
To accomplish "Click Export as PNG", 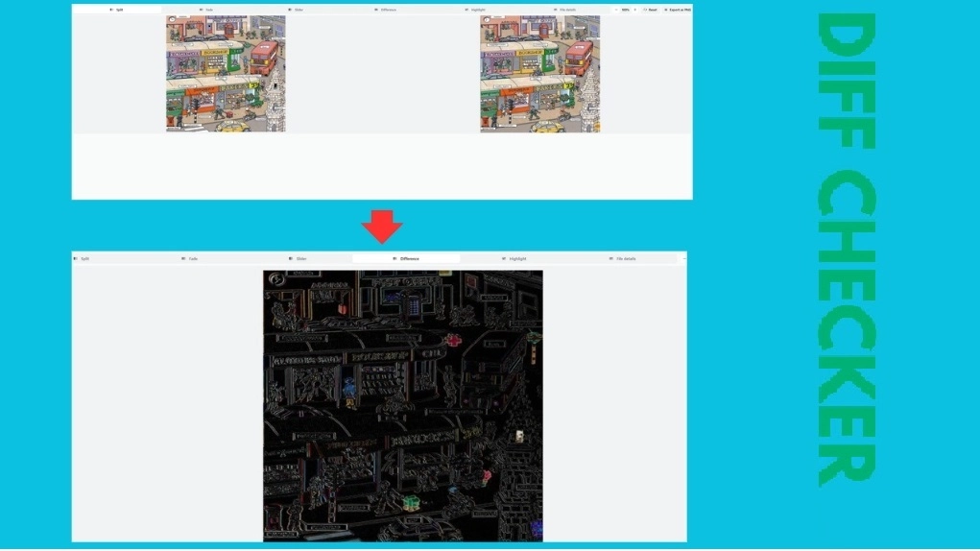I will coord(677,10).
